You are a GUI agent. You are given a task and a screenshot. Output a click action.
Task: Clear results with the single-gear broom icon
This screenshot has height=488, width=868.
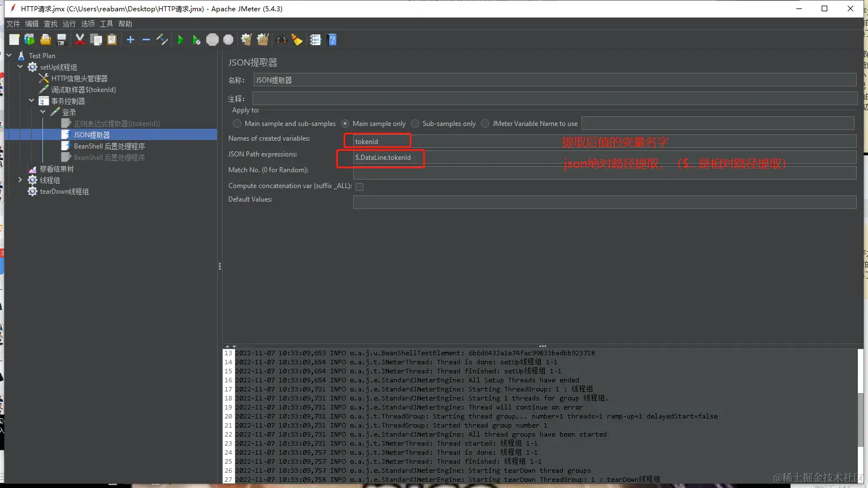[246, 40]
